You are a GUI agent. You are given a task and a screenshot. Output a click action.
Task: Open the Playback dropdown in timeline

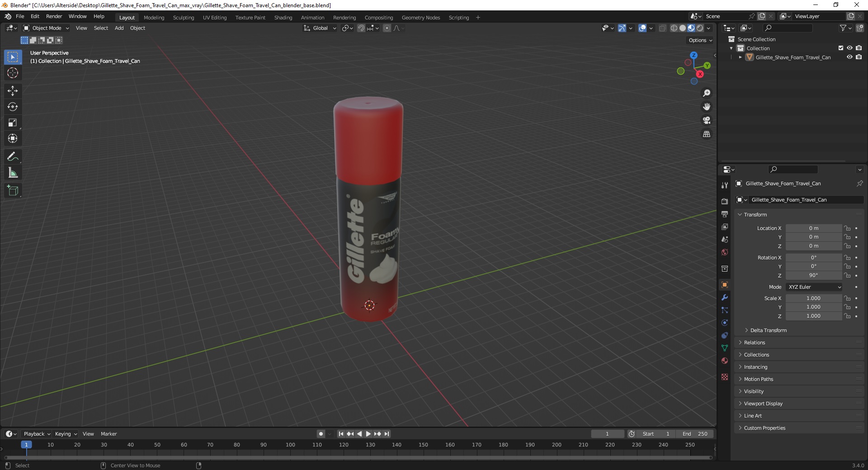[x=37, y=434]
